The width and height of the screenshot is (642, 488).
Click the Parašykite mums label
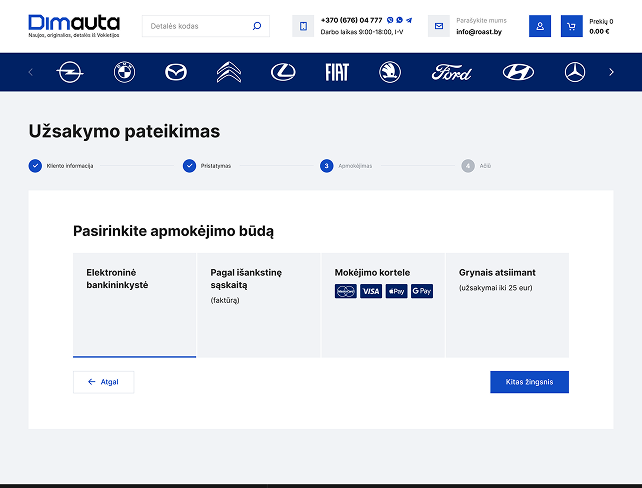coord(481,20)
